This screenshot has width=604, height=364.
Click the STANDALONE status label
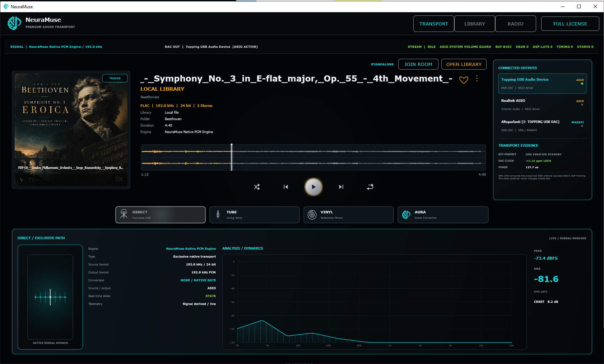click(382, 65)
